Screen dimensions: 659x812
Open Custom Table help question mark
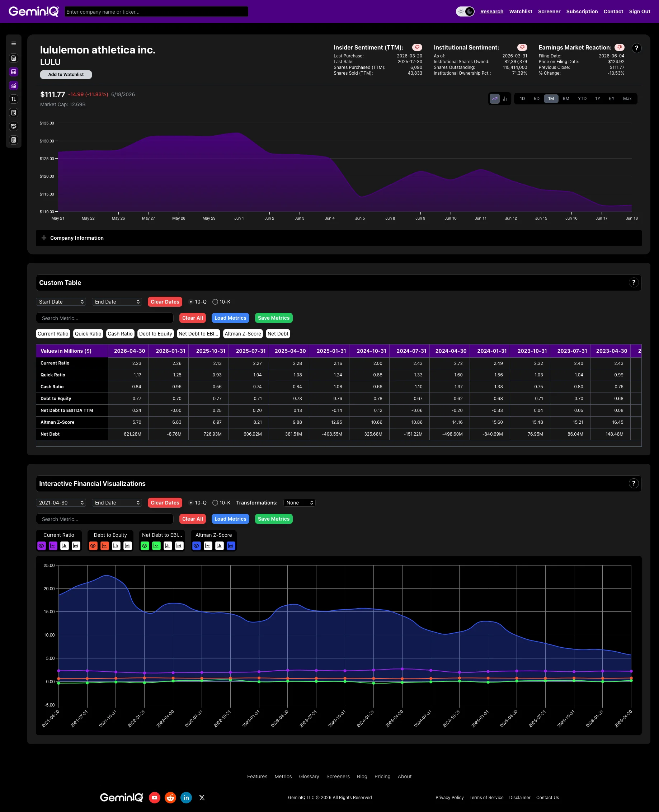(x=634, y=282)
